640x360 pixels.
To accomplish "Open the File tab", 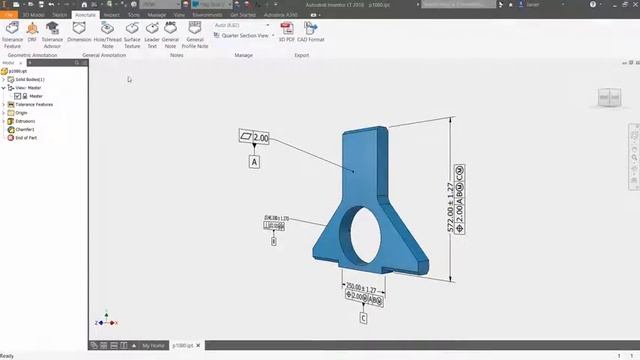I will 9,15.
